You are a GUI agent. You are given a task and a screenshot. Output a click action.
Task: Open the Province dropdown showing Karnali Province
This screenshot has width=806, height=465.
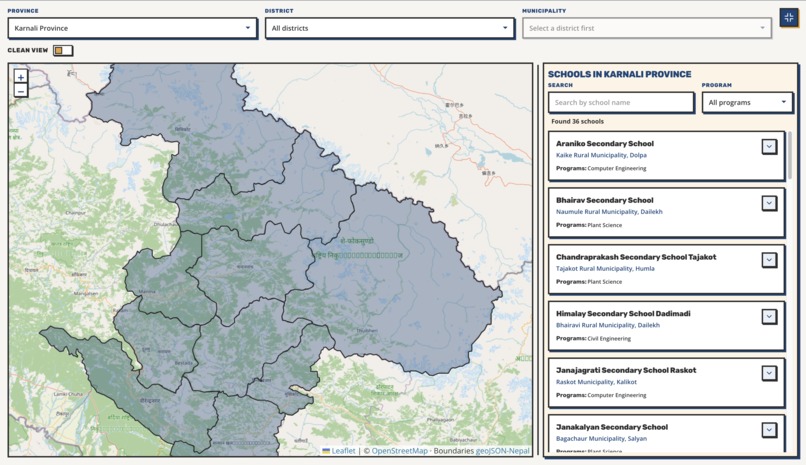click(132, 28)
